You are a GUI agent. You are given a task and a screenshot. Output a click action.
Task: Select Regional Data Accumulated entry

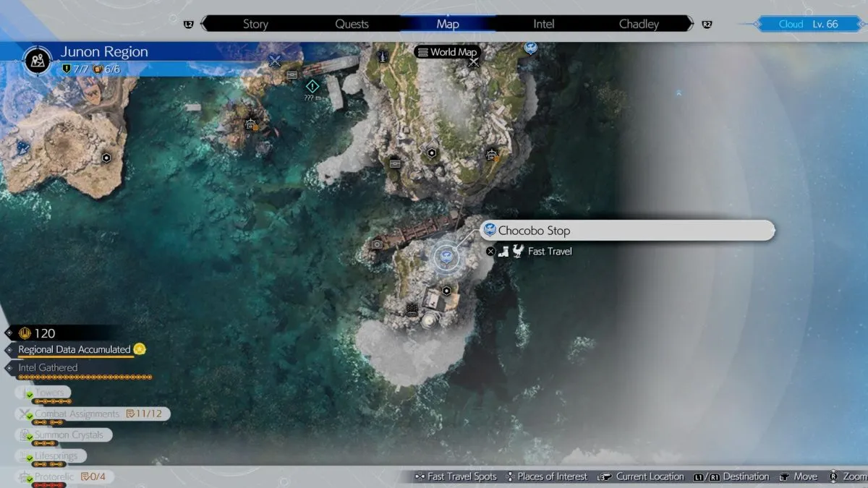pyautogui.click(x=75, y=349)
